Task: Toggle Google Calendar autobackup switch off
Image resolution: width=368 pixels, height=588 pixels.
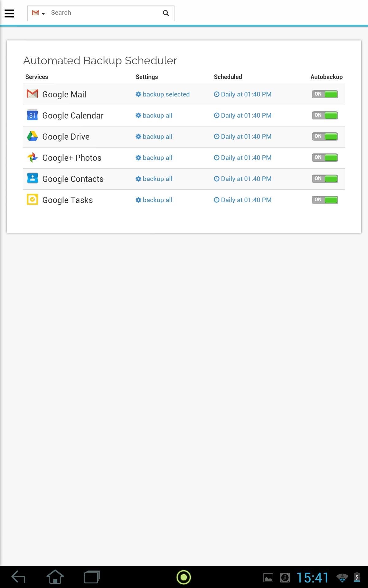Action: [x=325, y=115]
